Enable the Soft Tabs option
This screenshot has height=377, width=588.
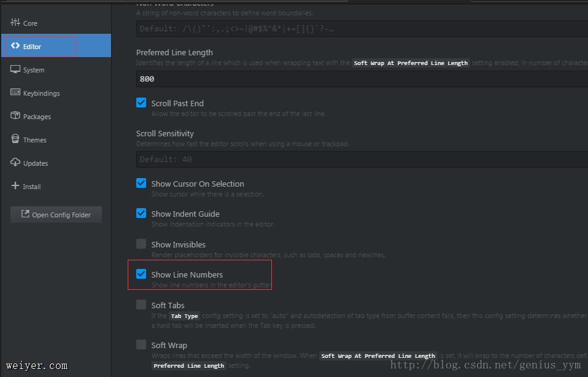click(141, 305)
